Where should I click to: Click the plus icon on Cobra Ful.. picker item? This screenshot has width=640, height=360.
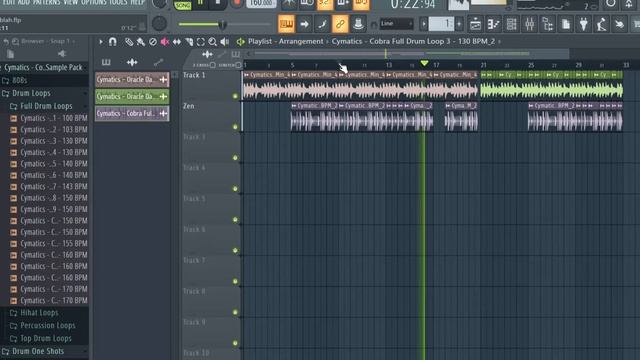click(163, 113)
